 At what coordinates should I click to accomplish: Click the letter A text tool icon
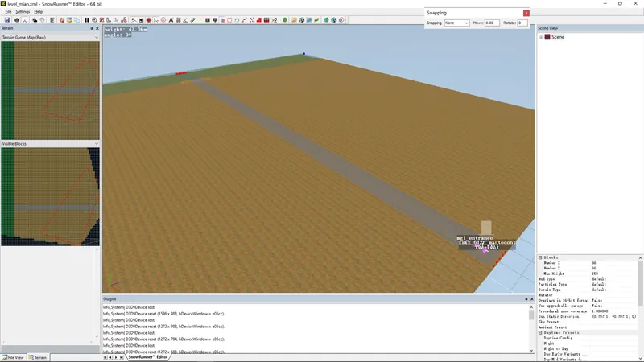point(171,19)
